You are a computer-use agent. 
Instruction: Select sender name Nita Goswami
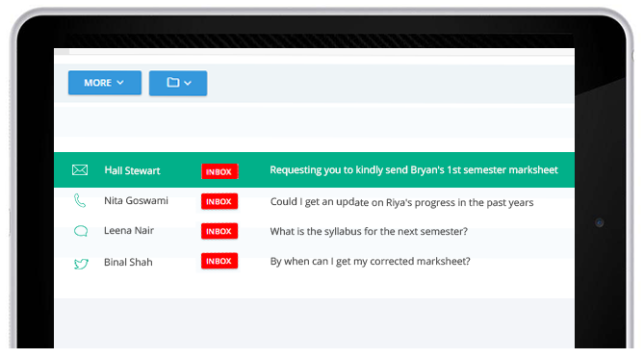point(136,200)
